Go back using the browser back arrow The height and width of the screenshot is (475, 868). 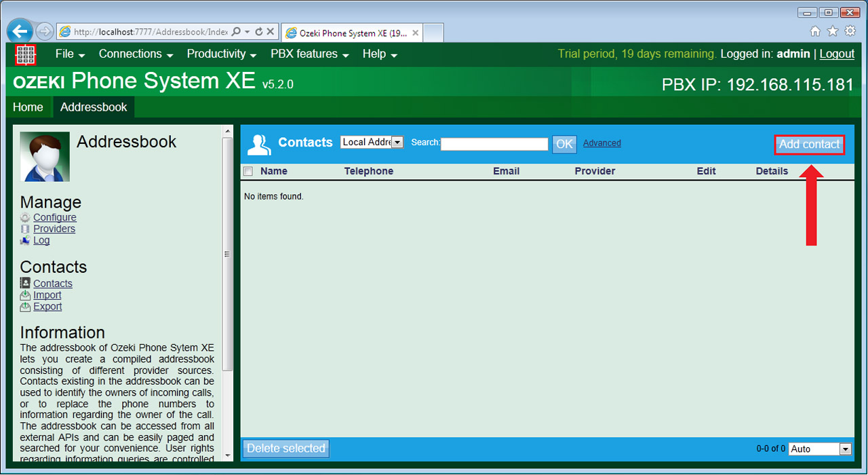click(x=20, y=31)
